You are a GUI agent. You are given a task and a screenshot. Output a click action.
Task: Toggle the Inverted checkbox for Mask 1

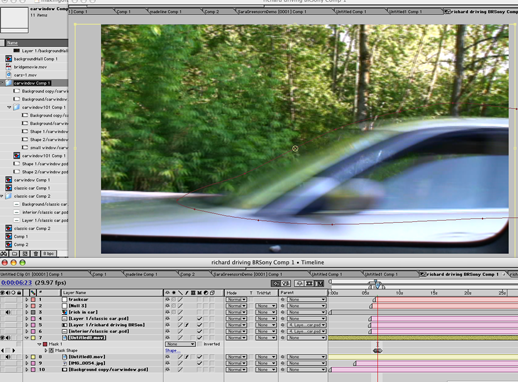[x=200, y=344]
